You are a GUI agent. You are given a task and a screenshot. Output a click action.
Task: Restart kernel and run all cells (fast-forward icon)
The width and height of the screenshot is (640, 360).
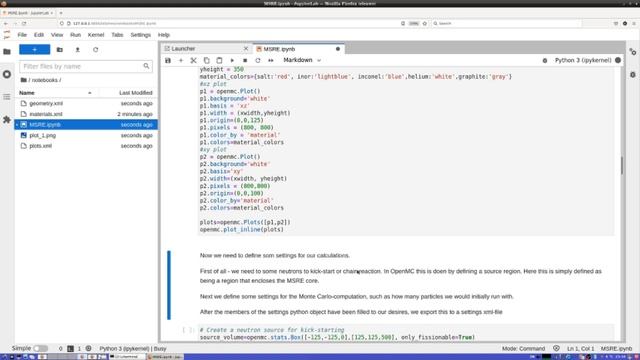[x=271, y=60]
